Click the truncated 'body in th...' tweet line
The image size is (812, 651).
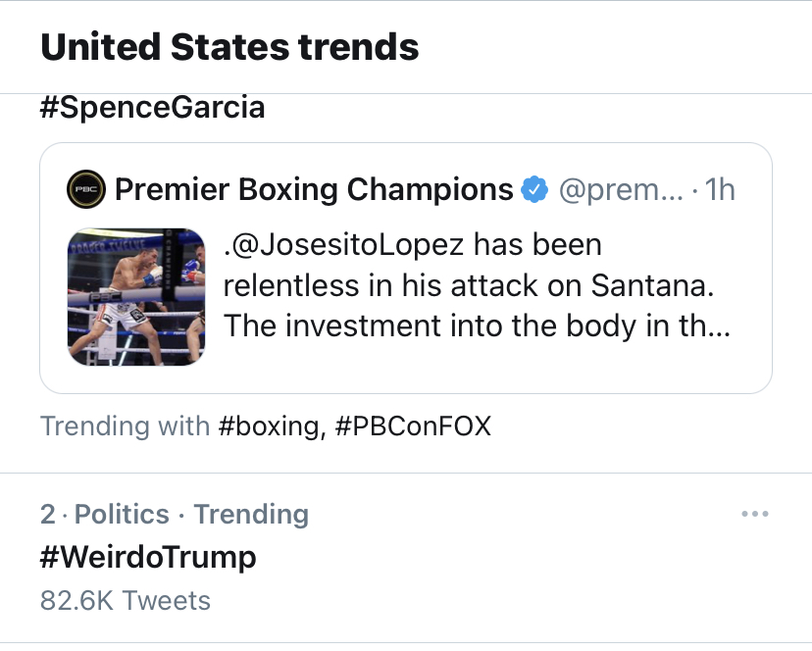(477, 326)
